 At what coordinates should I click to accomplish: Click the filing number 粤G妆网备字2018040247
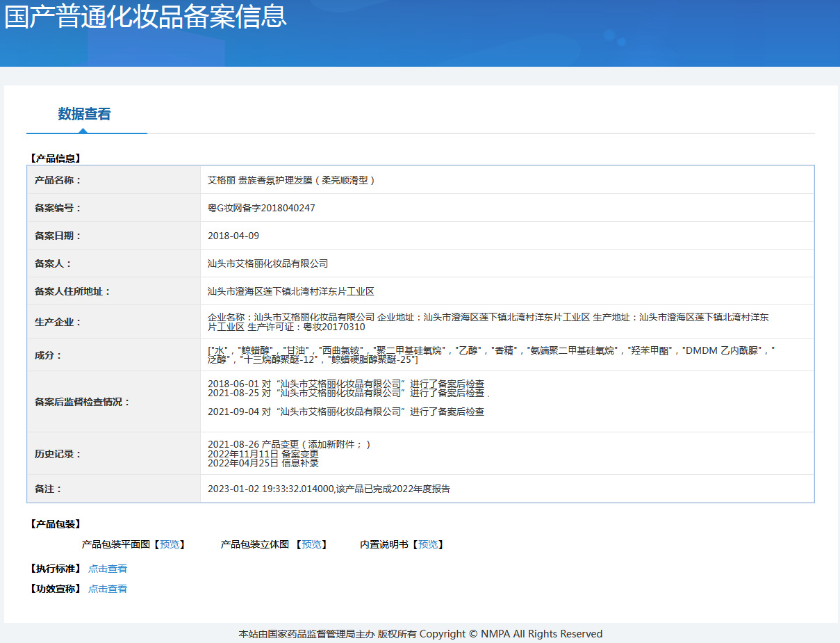pyautogui.click(x=261, y=208)
